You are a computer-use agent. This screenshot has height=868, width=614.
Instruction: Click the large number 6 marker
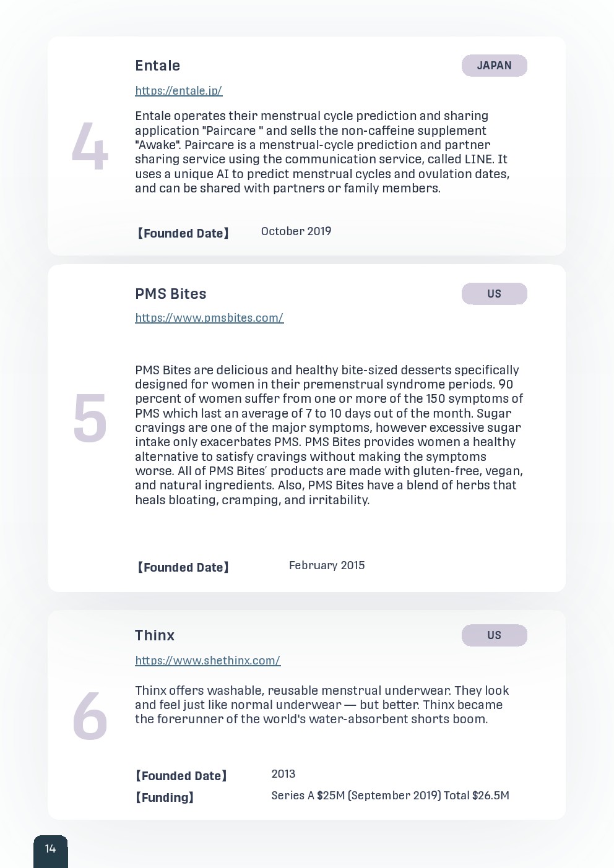point(90,716)
